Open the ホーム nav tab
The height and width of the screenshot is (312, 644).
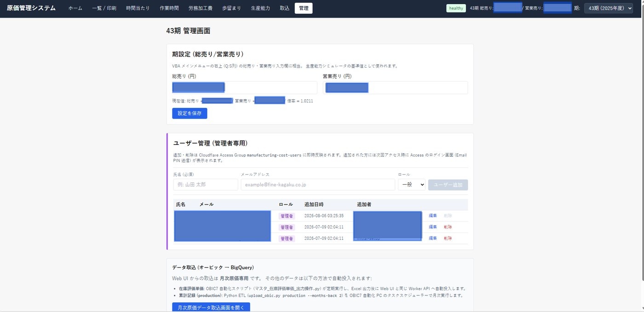pyautogui.click(x=75, y=8)
